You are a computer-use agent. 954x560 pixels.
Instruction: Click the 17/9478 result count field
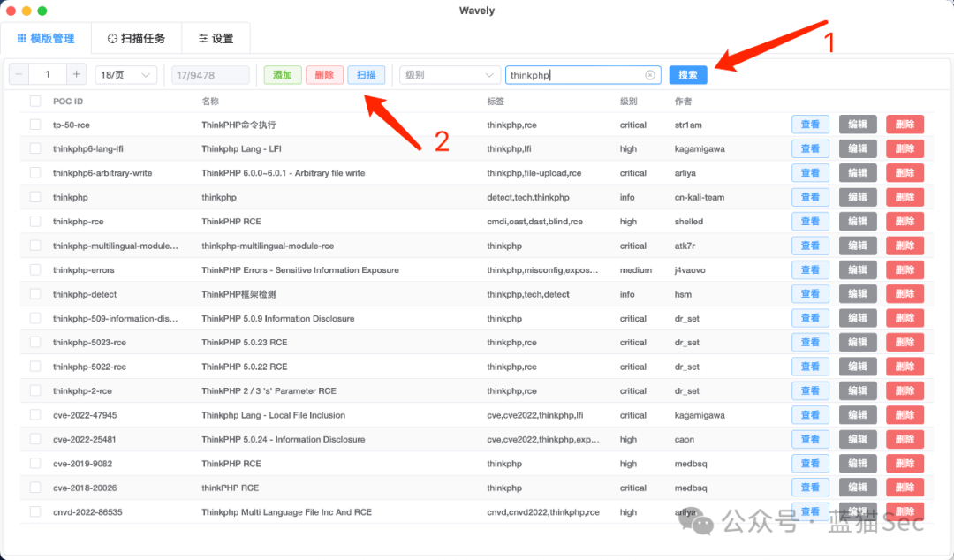[x=210, y=75]
